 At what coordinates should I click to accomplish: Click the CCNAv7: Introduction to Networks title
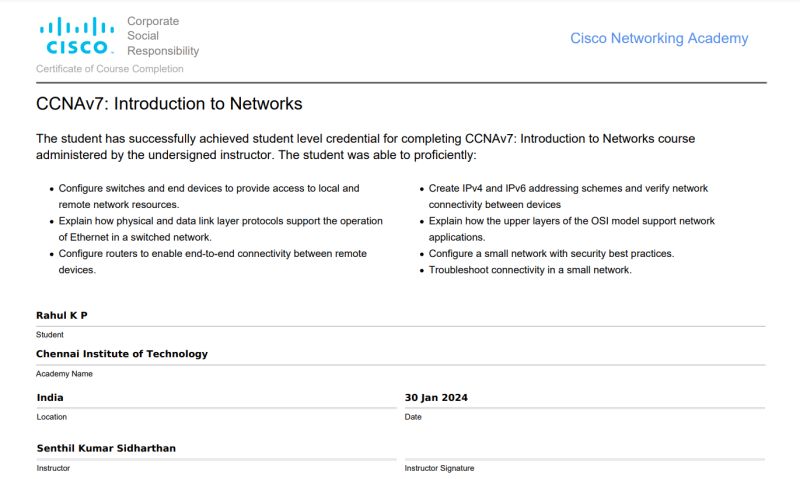(x=169, y=104)
